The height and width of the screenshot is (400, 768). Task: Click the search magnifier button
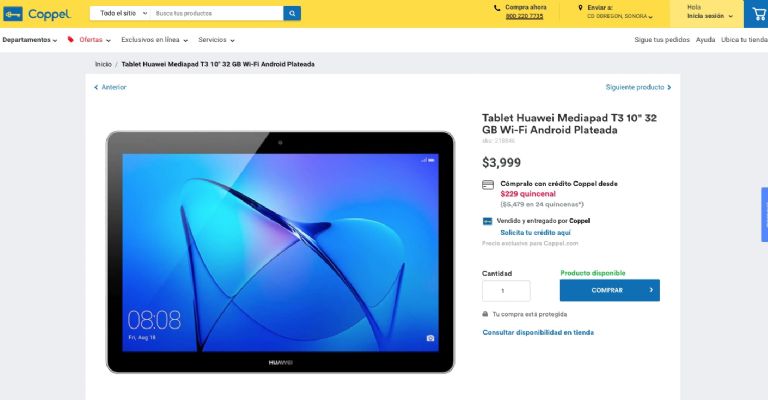pyautogui.click(x=292, y=13)
